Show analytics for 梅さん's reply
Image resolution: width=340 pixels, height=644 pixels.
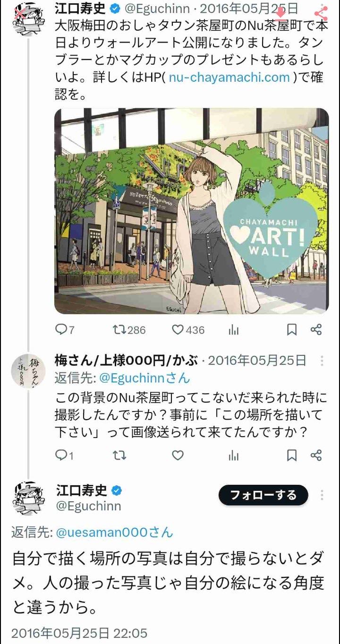(x=233, y=455)
